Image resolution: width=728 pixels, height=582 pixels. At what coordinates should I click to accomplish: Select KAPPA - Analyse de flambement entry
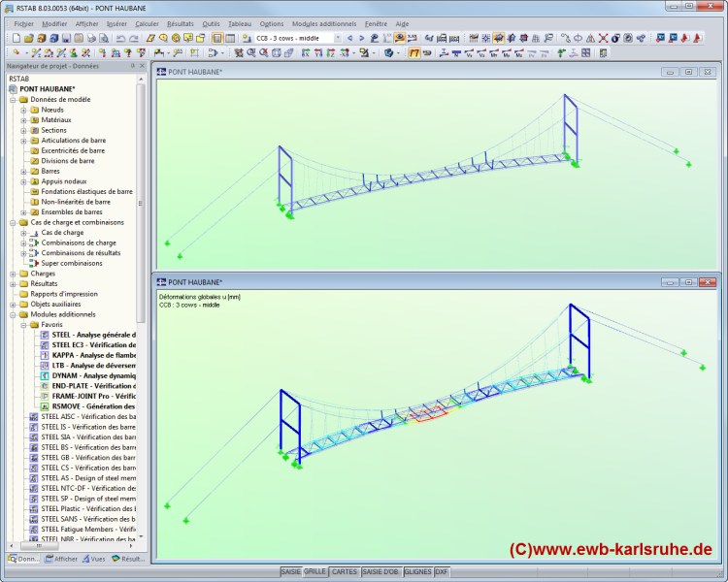click(88, 356)
